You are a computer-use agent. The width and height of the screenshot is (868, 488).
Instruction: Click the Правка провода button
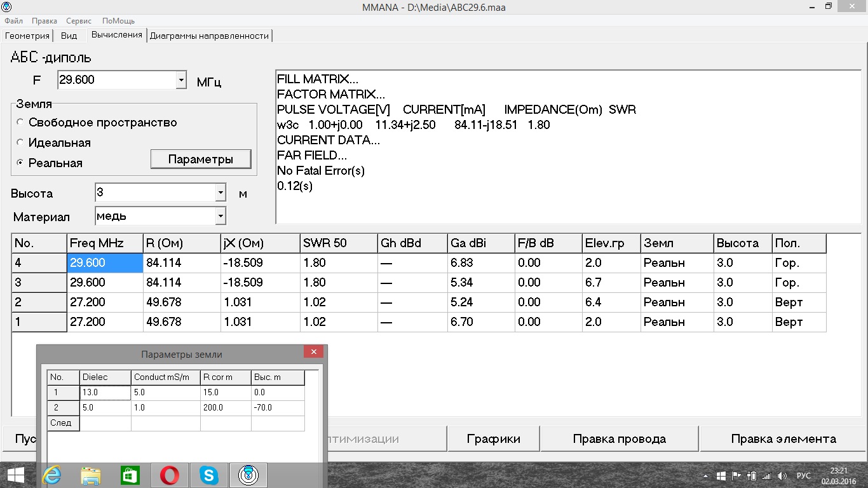click(x=620, y=439)
